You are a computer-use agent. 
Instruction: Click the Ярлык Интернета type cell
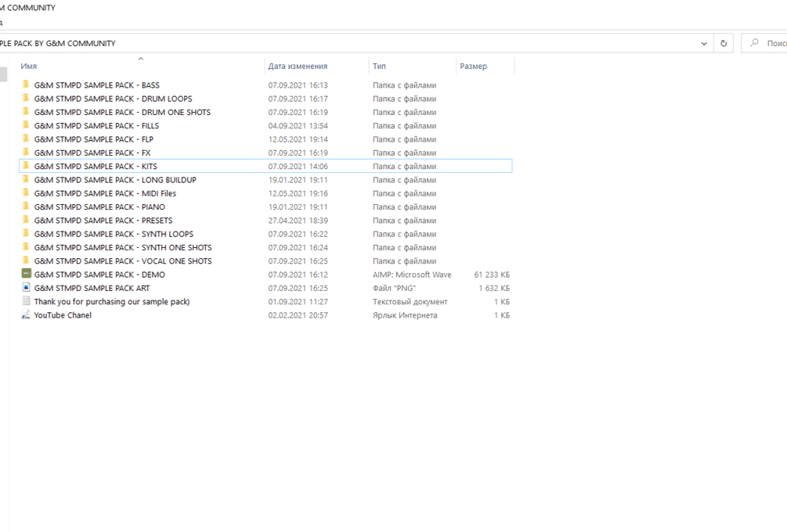405,315
